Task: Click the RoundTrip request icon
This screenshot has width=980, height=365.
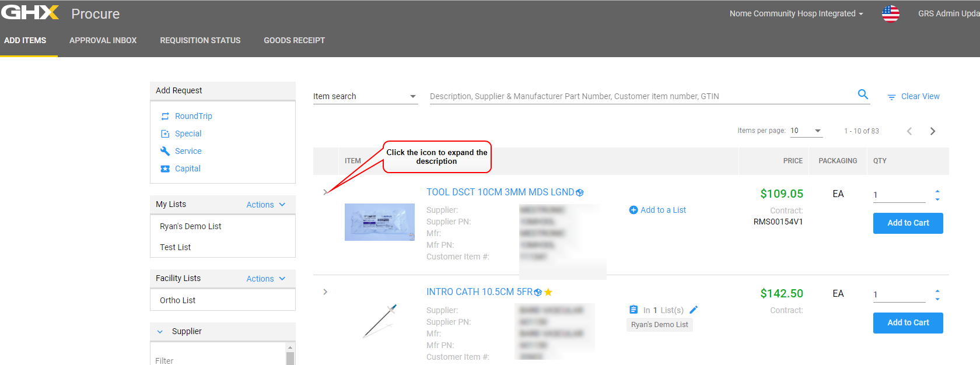Action: click(165, 116)
